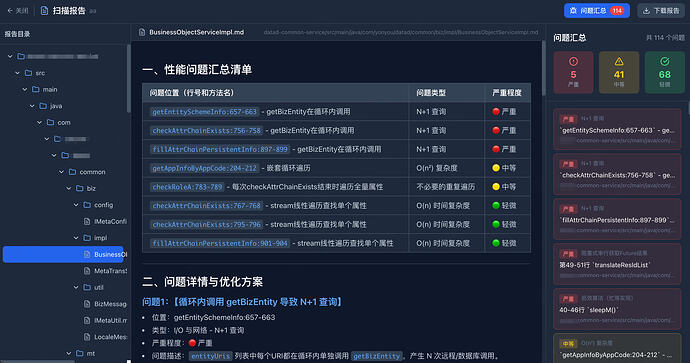Click yellow severity dot in getAppInfoByAppCode row
This screenshot has width=690, height=363.
point(496,168)
